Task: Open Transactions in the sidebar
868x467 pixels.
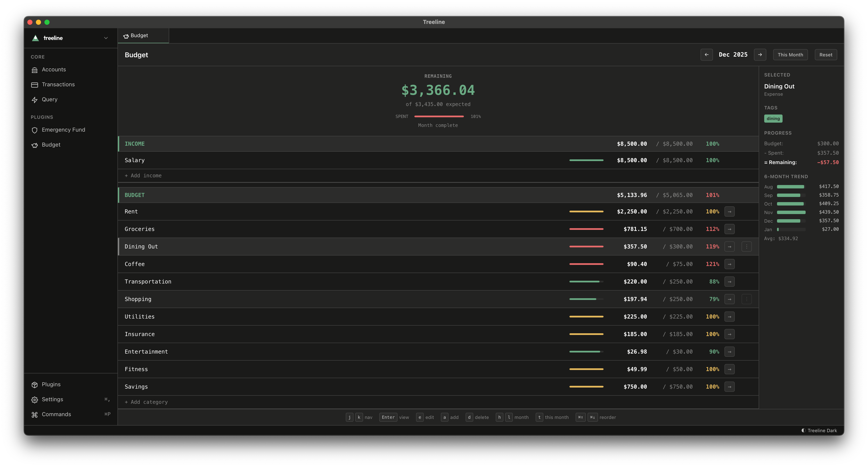Action: point(58,85)
